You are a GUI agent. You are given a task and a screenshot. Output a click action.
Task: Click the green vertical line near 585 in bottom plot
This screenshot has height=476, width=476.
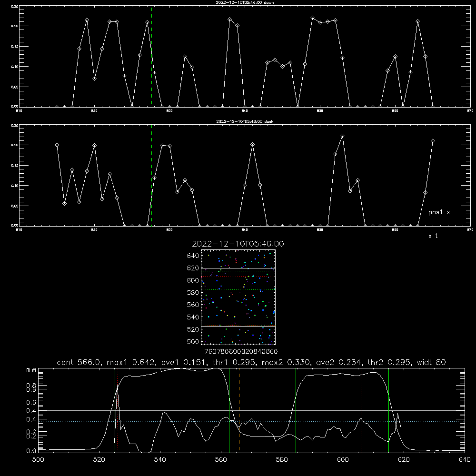(296, 410)
